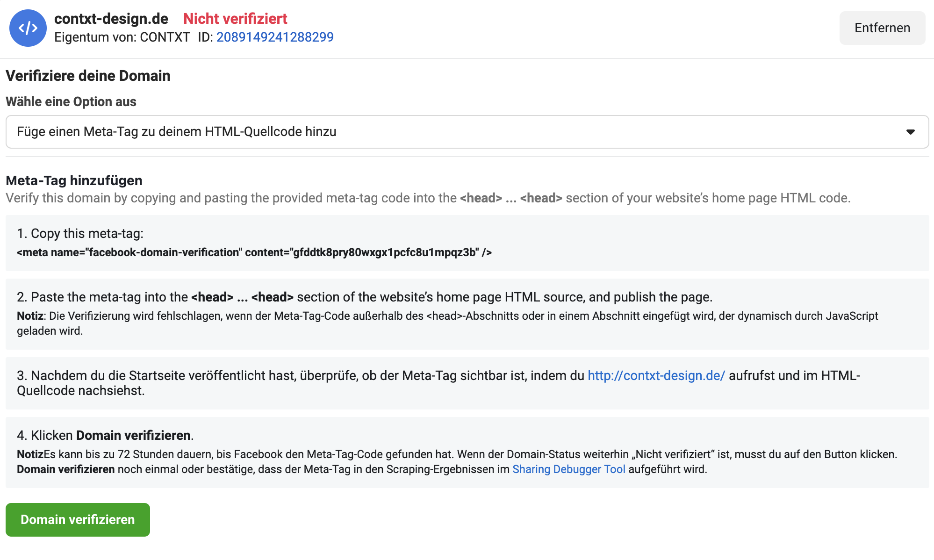Open the domain ID 2089149241288299 link

[275, 37]
